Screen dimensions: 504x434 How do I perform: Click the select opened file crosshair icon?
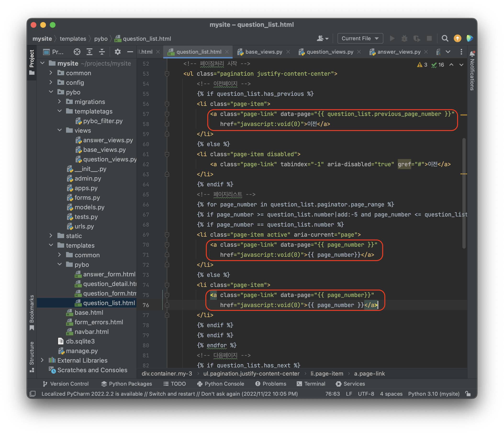[x=77, y=52]
